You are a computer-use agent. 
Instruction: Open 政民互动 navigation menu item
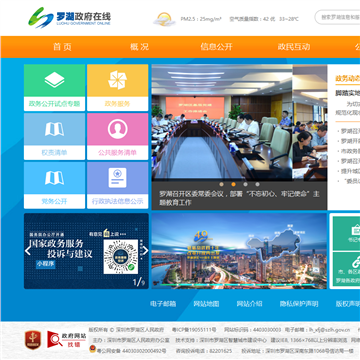pyautogui.click(x=294, y=47)
